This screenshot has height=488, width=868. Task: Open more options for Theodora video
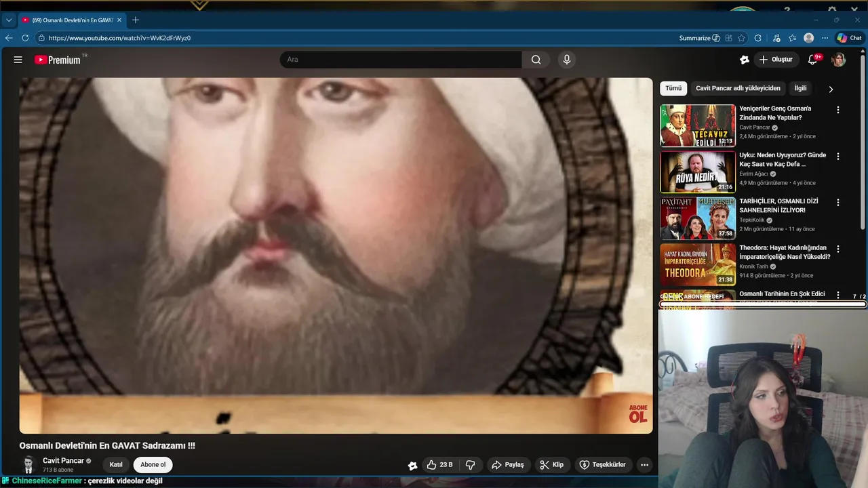pyautogui.click(x=838, y=249)
